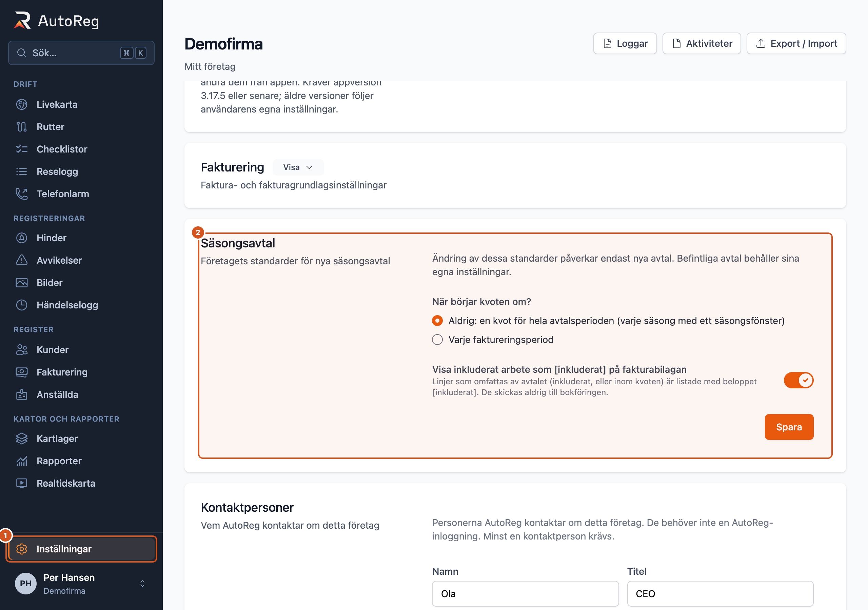Click the Kartlager layers icon
The width and height of the screenshot is (868, 610).
tap(22, 439)
